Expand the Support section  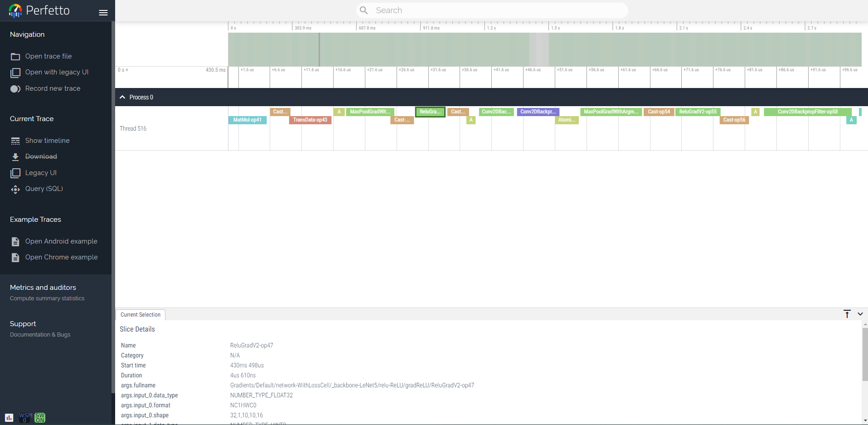23,324
